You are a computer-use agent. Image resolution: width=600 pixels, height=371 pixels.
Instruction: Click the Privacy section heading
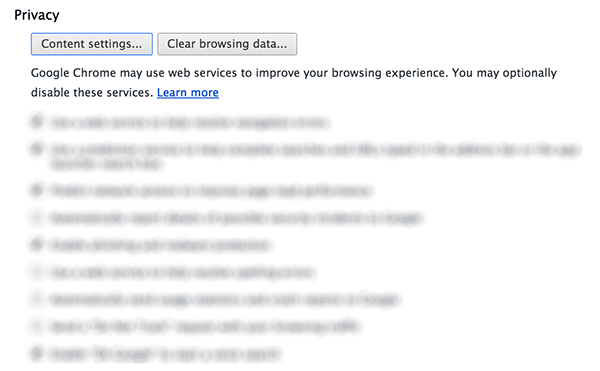click(37, 15)
